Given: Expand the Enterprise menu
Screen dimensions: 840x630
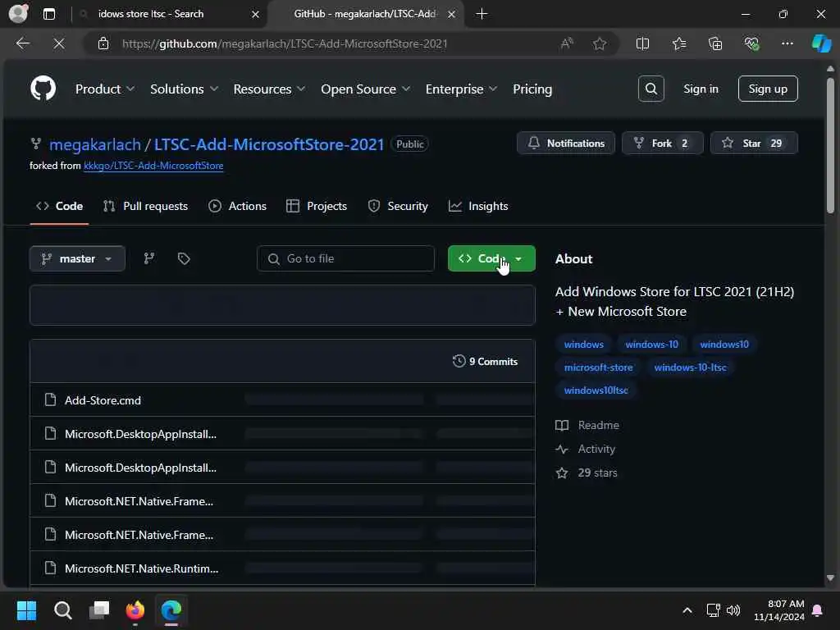Looking at the screenshot, I should click(x=461, y=89).
